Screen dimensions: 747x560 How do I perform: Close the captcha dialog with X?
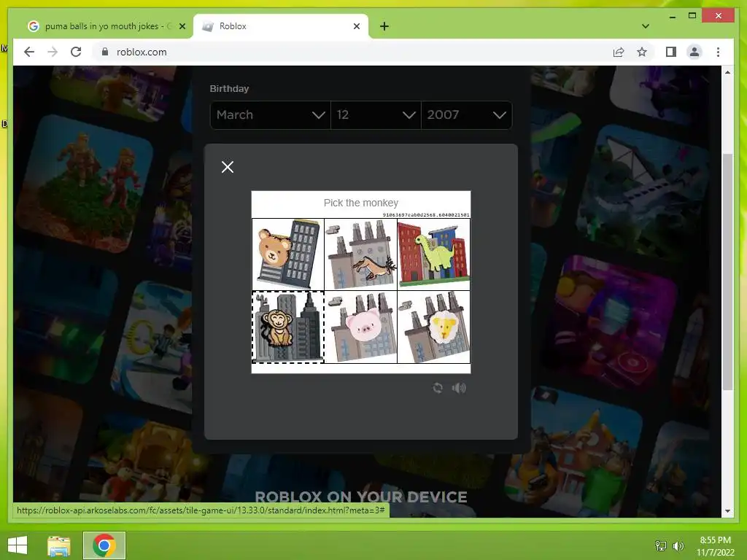pyautogui.click(x=228, y=167)
